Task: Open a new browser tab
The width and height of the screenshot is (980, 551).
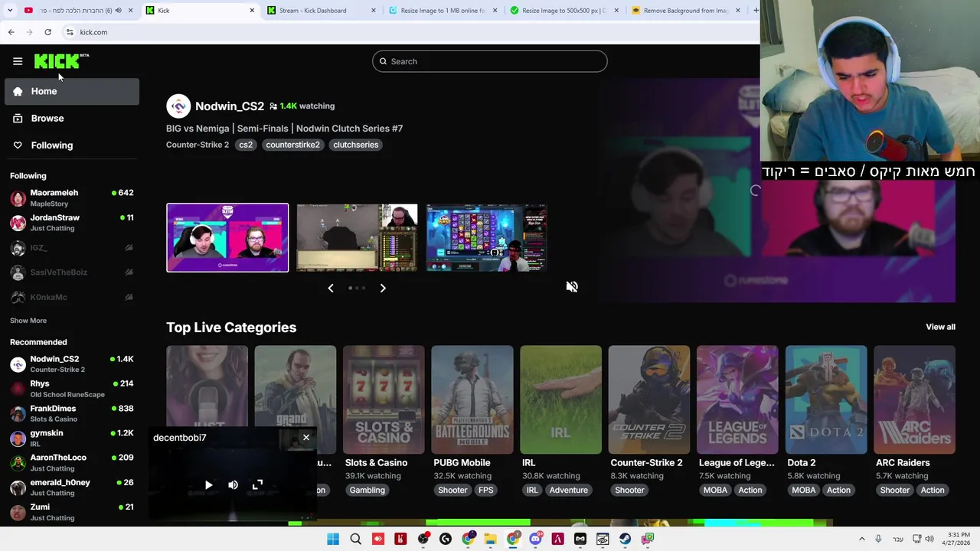Action: [756, 11]
